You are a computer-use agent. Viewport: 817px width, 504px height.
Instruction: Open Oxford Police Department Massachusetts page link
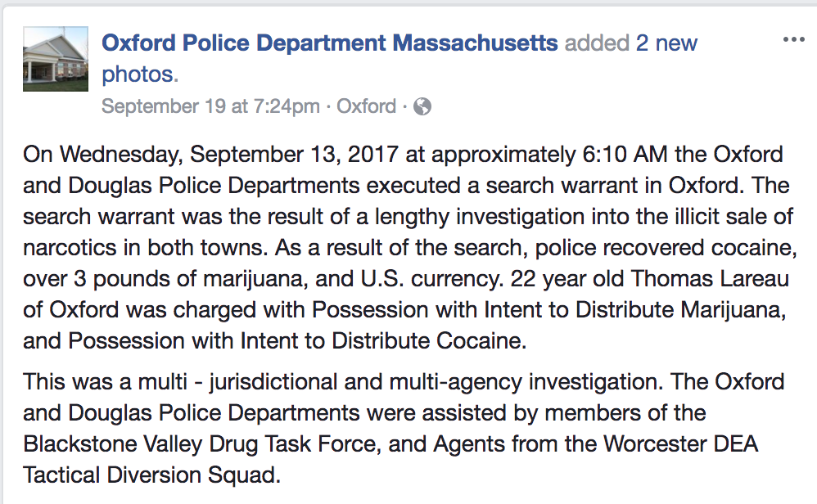click(330, 43)
